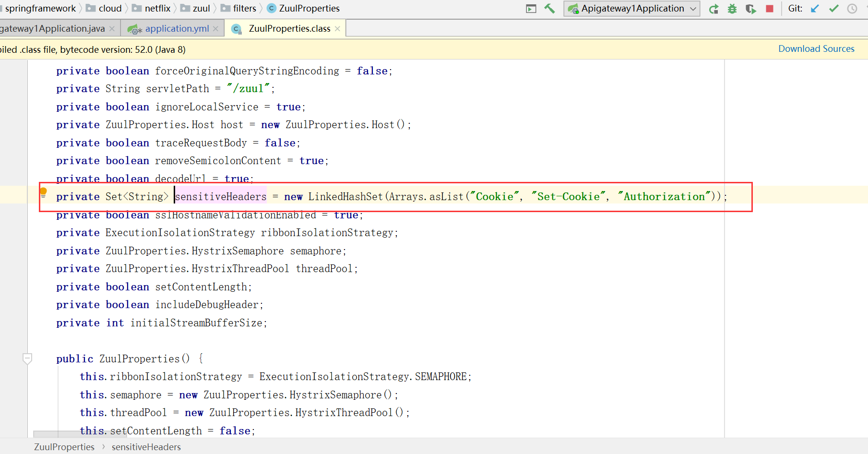Click the file icon of the ZuulProperties.class tab

(x=236, y=29)
